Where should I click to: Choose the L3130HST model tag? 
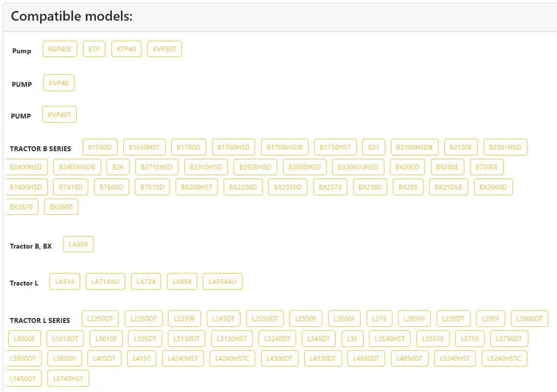coord(232,339)
